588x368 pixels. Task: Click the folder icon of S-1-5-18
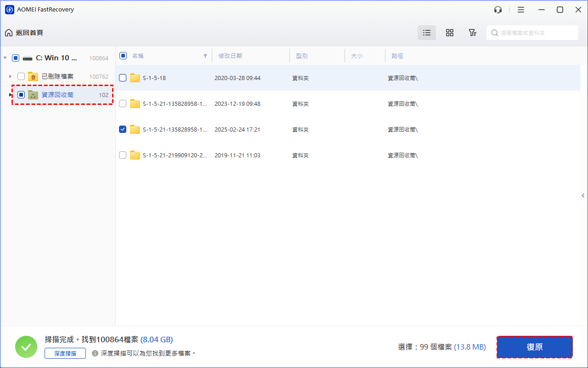coord(135,78)
